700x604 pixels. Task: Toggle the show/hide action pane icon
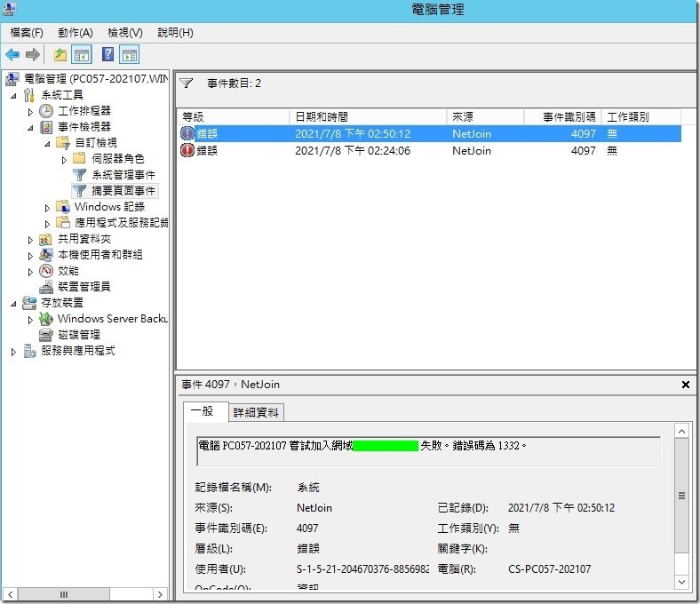coord(130,55)
